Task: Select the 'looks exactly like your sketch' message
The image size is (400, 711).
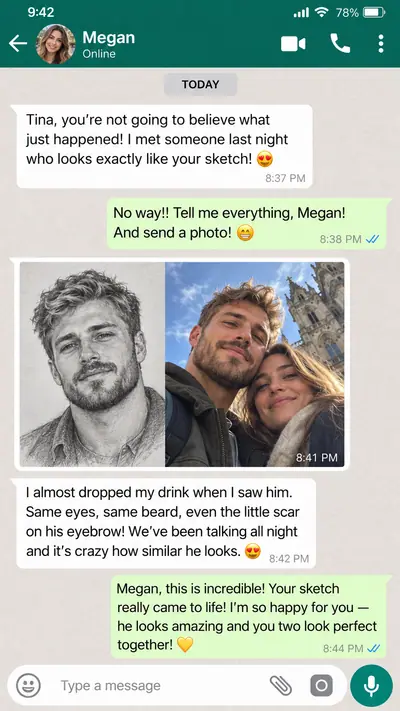Action: point(164,146)
